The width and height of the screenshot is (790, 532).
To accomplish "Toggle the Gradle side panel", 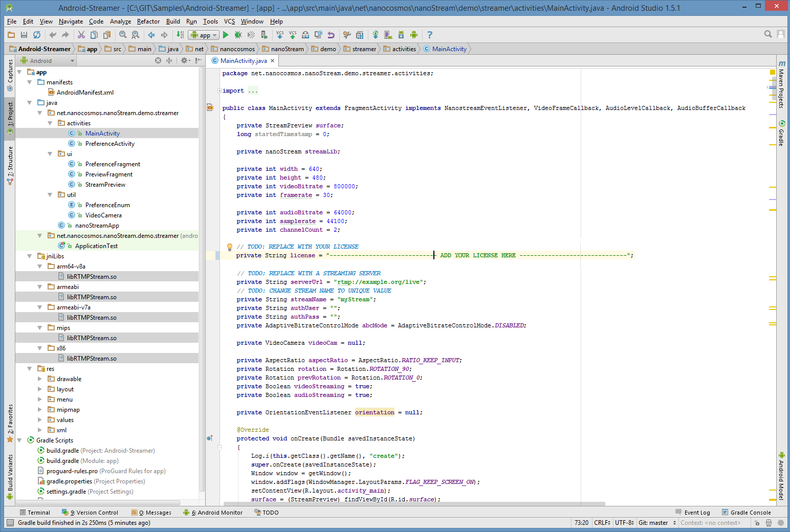I will pos(781,133).
